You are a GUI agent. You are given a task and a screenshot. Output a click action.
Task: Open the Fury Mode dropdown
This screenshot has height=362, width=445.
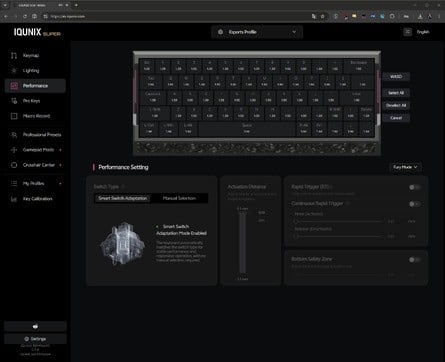click(405, 167)
